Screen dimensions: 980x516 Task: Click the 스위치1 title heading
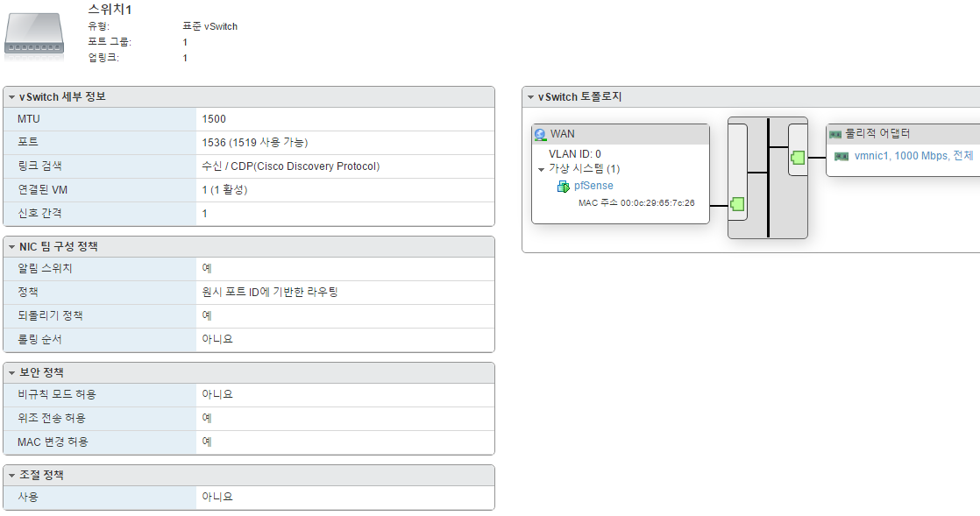[110, 10]
